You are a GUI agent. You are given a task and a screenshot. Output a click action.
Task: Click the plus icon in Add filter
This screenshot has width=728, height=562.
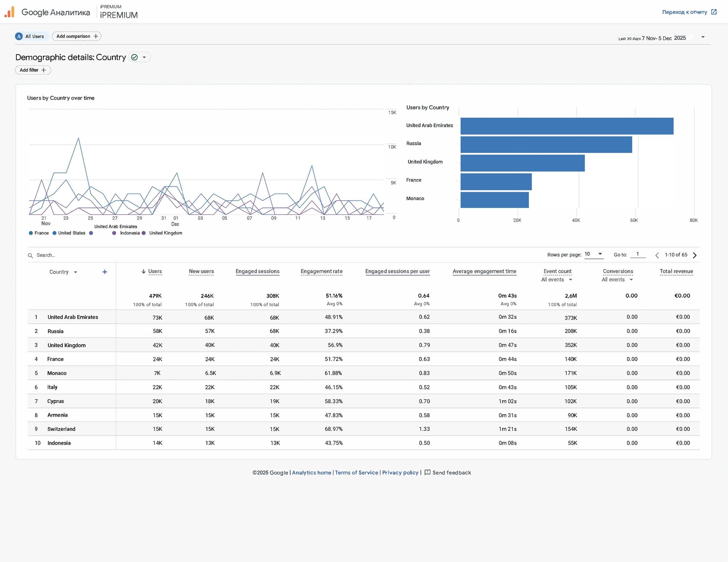pos(44,70)
